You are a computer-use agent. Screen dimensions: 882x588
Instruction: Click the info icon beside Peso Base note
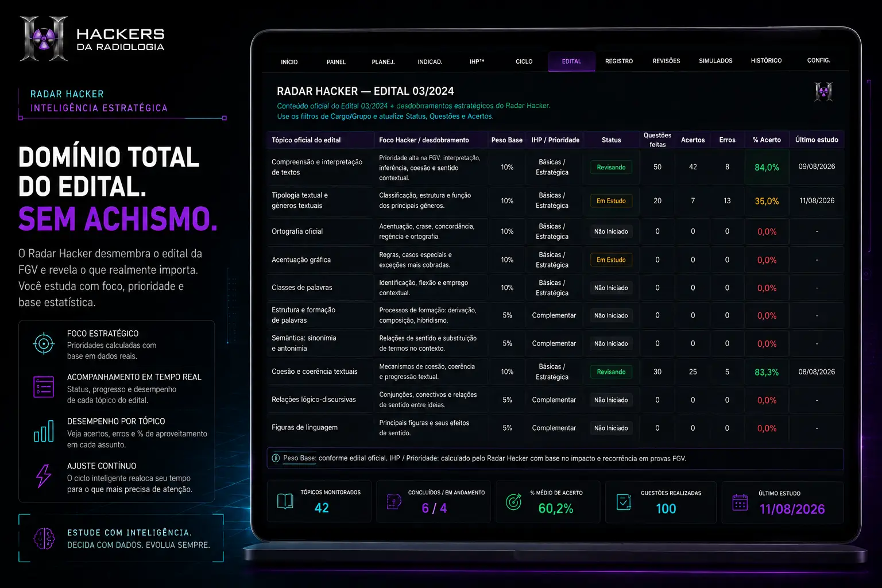pyautogui.click(x=276, y=458)
